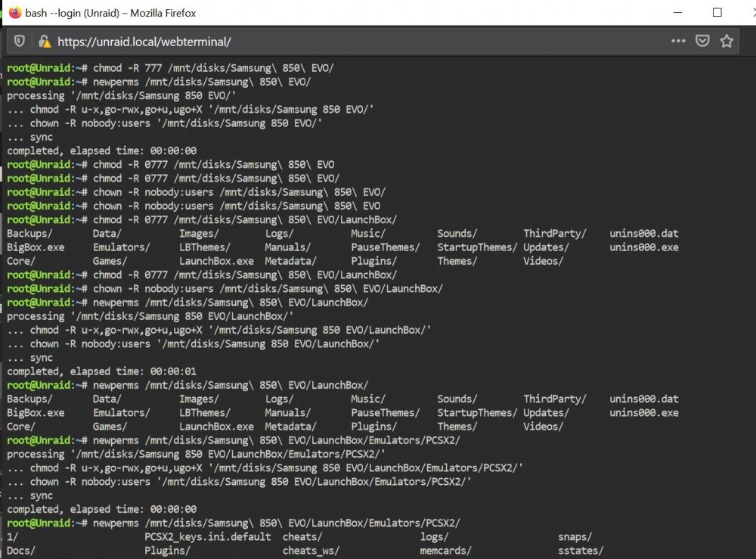Click 'processing /mnt/disks/Samsung 850 EVO/' line

121,95
